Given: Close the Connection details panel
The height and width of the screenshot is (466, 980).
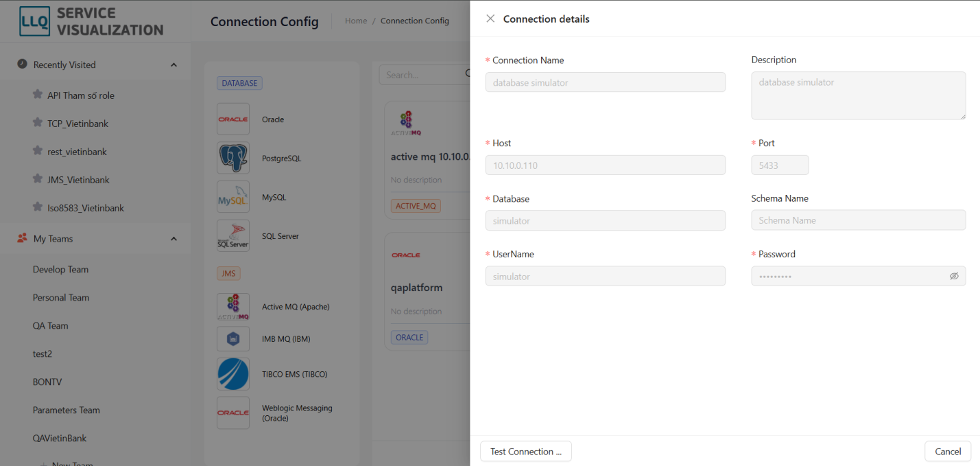Looking at the screenshot, I should click(490, 19).
